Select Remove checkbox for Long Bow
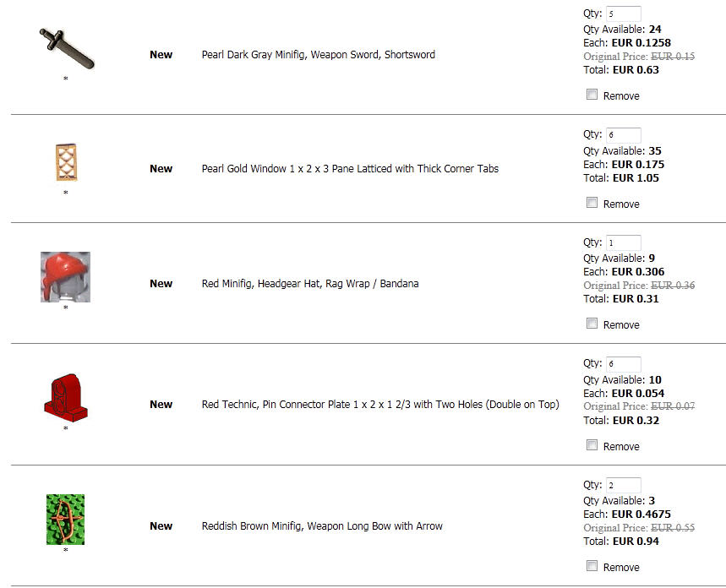Screen dimensions: 726x588 [592, 566]
